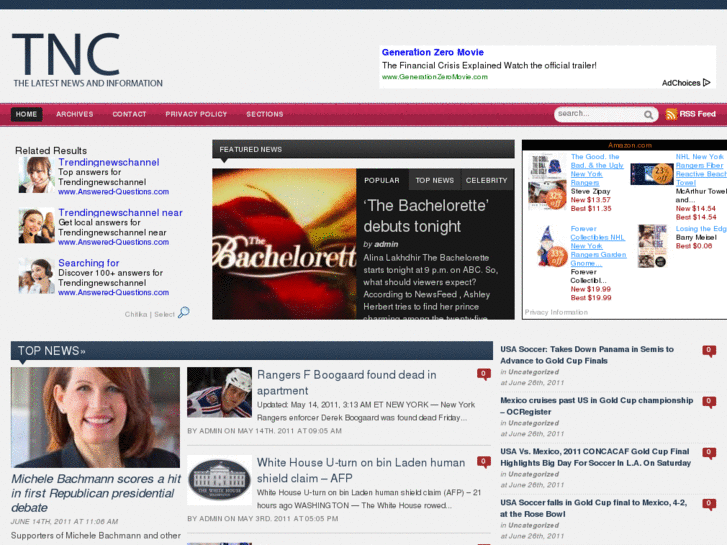Viewport: 727px width, 545px height.
Task: Open the Contact page
Action: click(129, 114)
